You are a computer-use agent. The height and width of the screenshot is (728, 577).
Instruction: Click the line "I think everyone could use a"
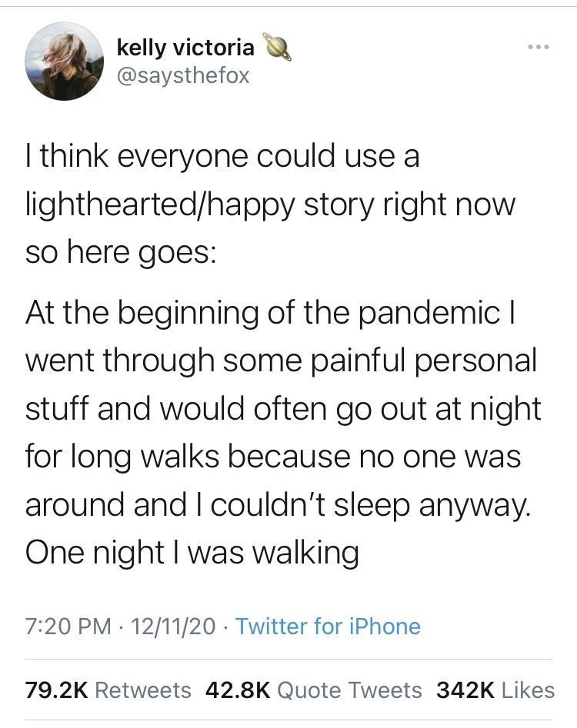[222, 157]
